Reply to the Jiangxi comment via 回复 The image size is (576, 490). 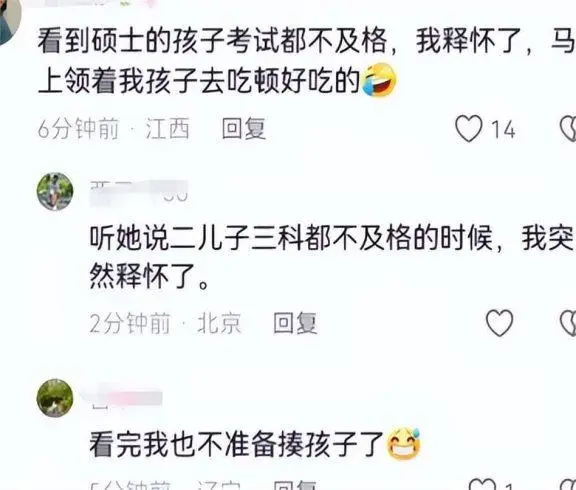[244, 129]
